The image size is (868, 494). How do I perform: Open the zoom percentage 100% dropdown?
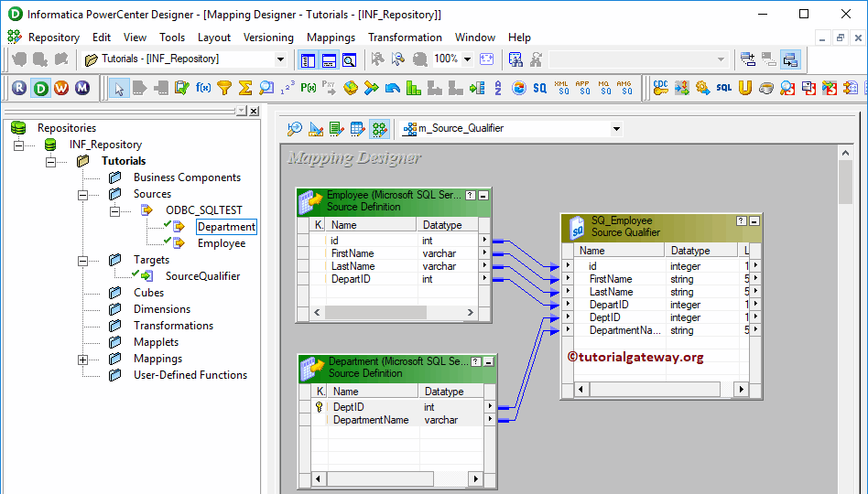[x=467, y=59]
